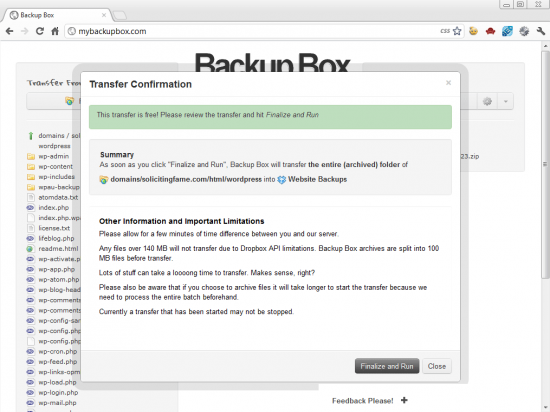Screen dimensions: 550x412
Task: Select wp-atom.php file
Action: coord(59,279)
